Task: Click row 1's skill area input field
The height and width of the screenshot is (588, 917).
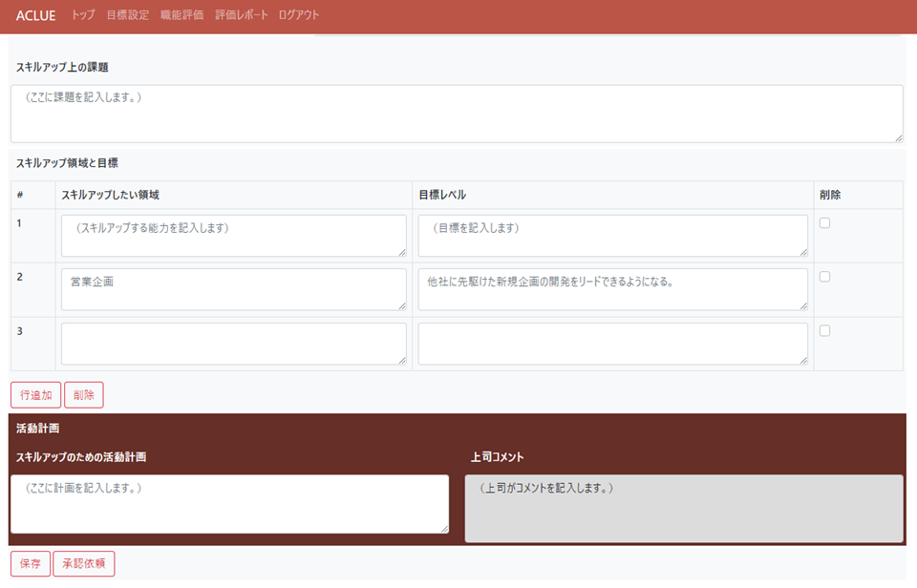Action: point(233,235)
